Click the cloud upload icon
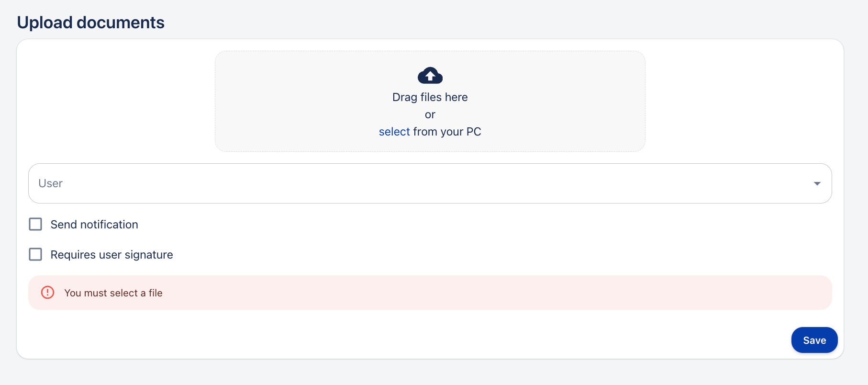This screenshot has width=868, height=385. tap(430, 75)
